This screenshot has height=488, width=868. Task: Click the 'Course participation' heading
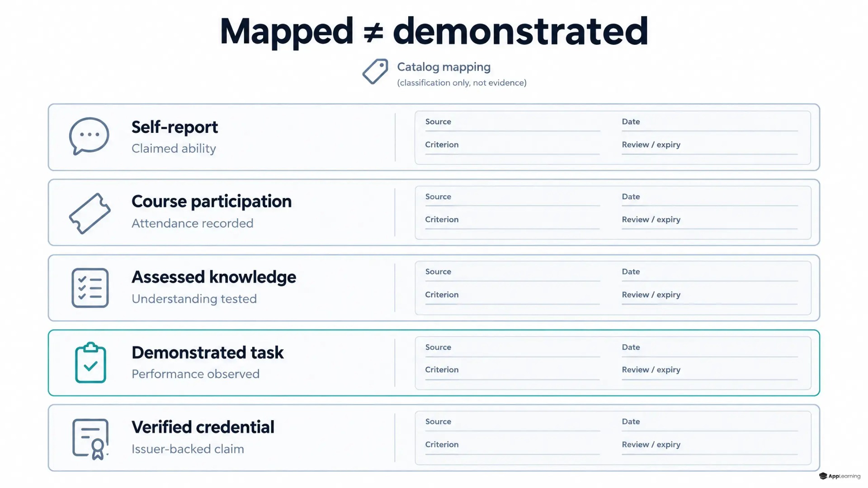212,202
